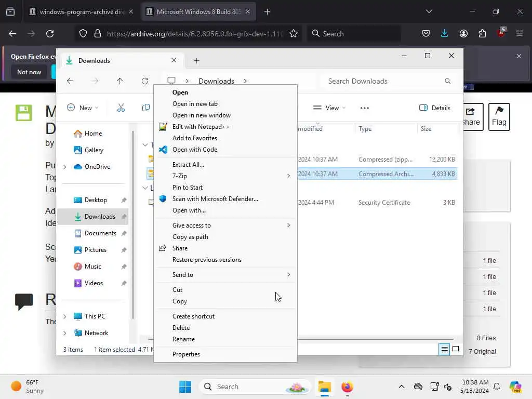The image size is (532, 399).
Task: Open Firefox application hamburger menu
Action: [519, 34]
